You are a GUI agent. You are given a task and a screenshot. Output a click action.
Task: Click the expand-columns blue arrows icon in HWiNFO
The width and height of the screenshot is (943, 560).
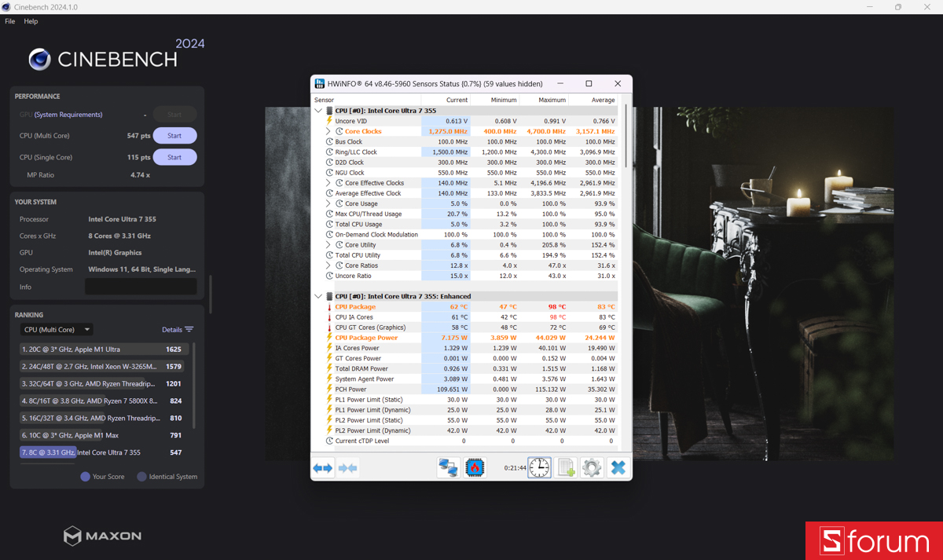tap(323, 468)
